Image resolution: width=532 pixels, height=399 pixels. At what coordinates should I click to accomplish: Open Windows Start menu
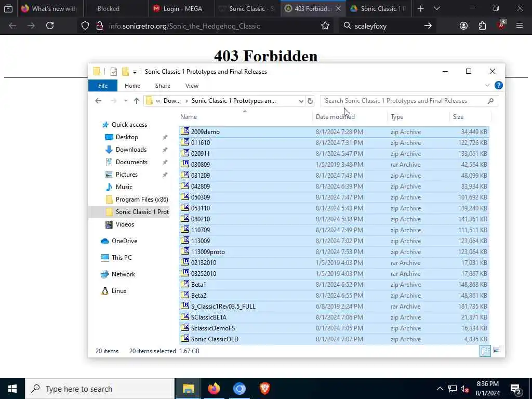point(12,389)
